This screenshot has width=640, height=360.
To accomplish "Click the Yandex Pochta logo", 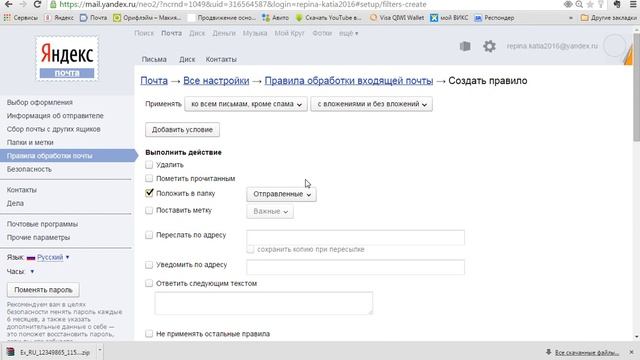I will 67,59.
